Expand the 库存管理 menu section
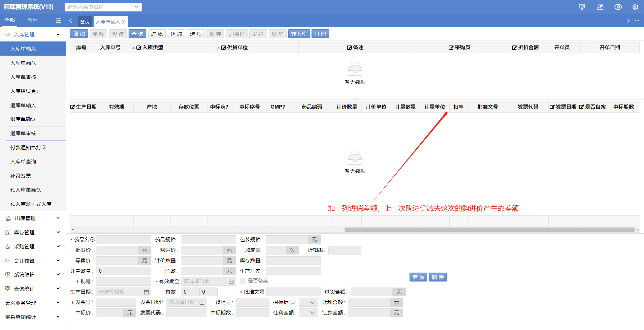 click(58, 232)
